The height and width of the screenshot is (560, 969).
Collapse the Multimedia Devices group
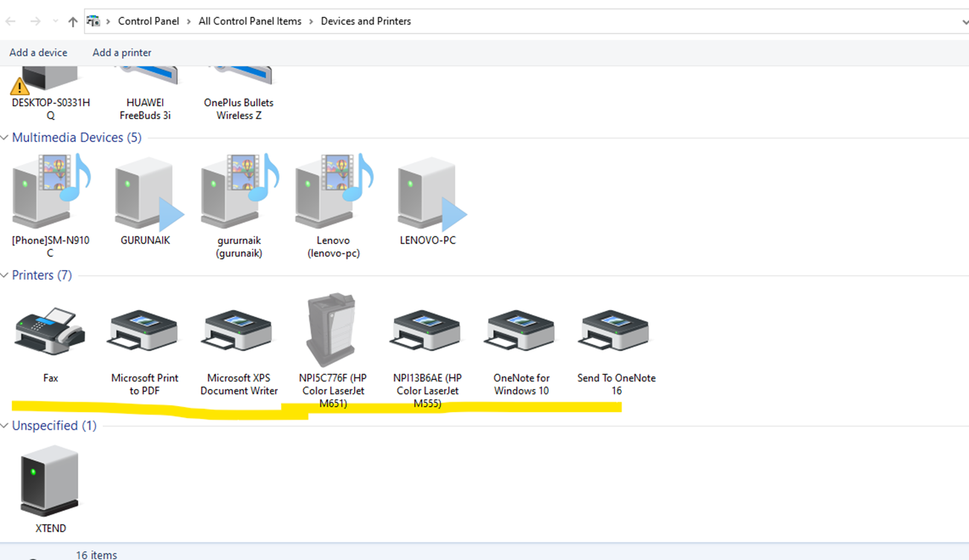(x=4, y=138)
